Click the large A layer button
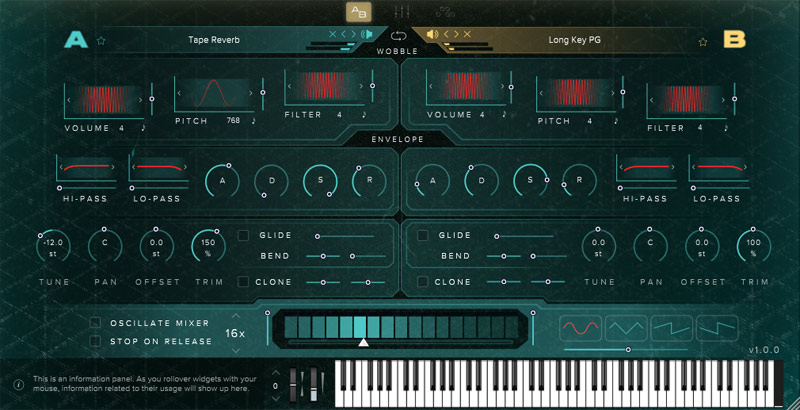This screenshot has height=410, width=800. 76,40
